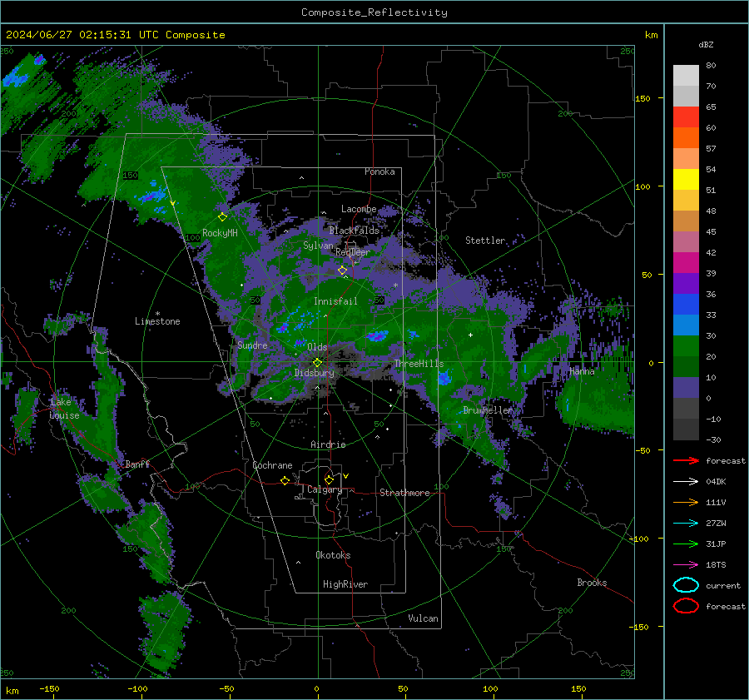
Task: Click the yellow diamond marker near RedDeer
Action: click(342, 271)
